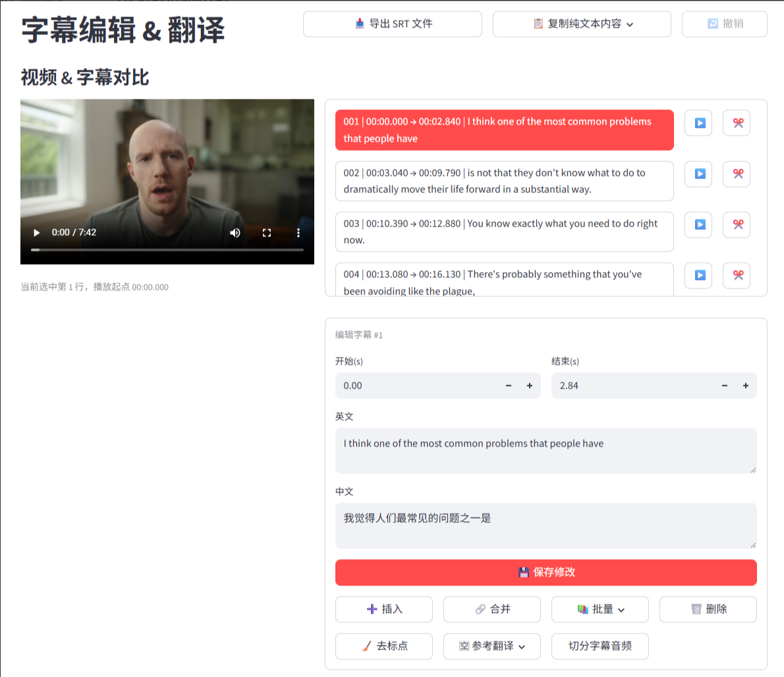This screenshot has height=677, width=784.
Task: Insert a new subtitle with 插入
Action: tap(384, 610)
